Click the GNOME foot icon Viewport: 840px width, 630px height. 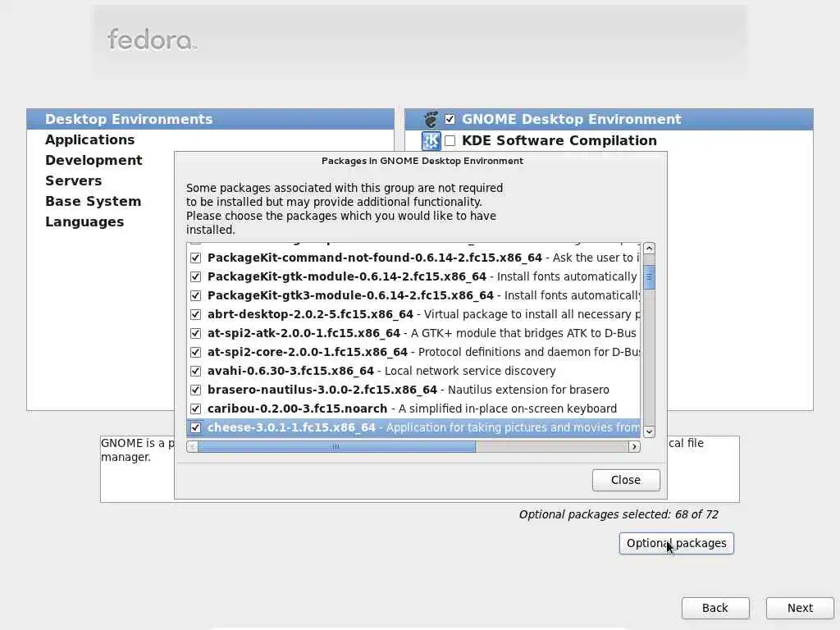tap(431, 119)
